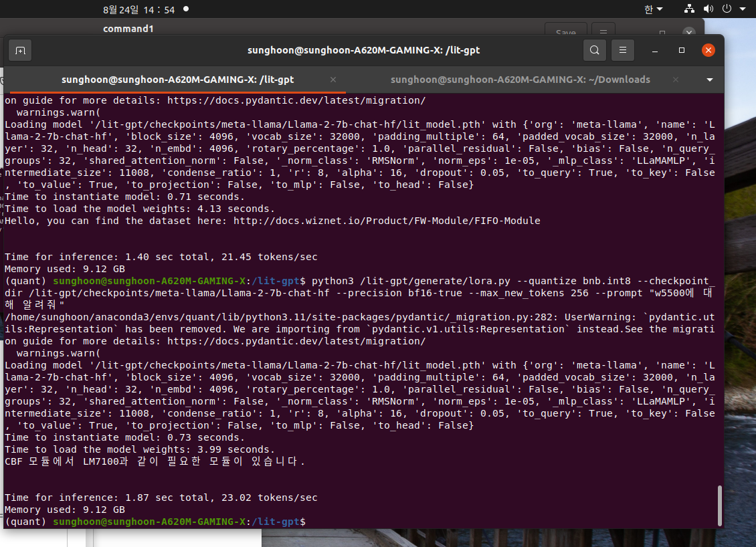Click the power icon in top bar
Screen dimensions: 756x547
coord(727,9)
